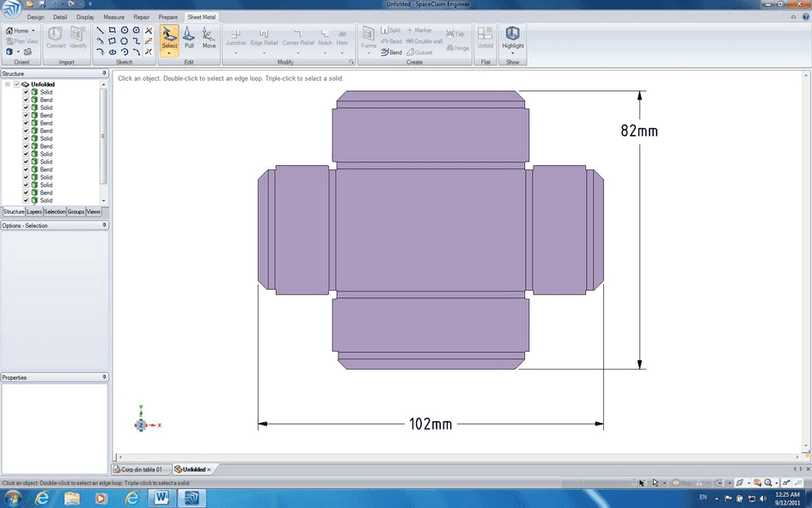Click the Gusset tool
Image resolution: width=812 pixels, height=508 pixels.
coord(419,52)
